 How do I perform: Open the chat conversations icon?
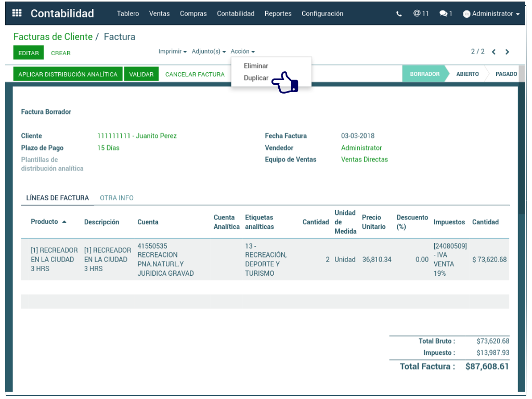446,14
